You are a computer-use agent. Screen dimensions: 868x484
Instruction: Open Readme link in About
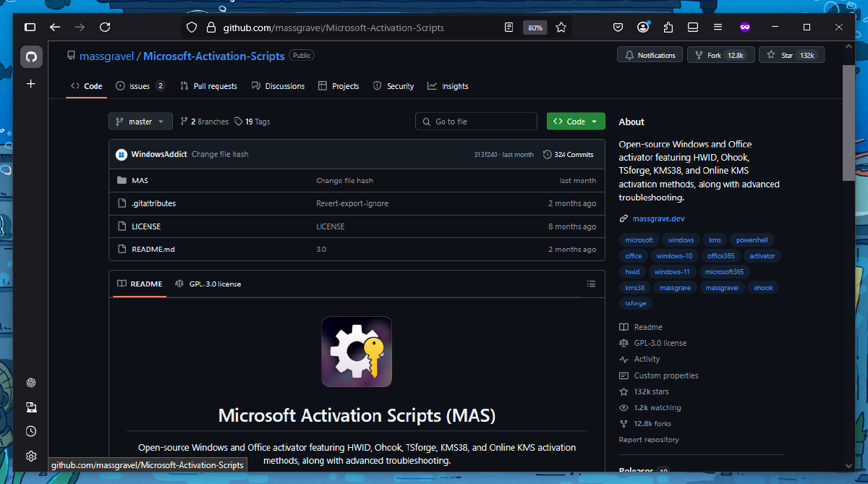(648, 327)
